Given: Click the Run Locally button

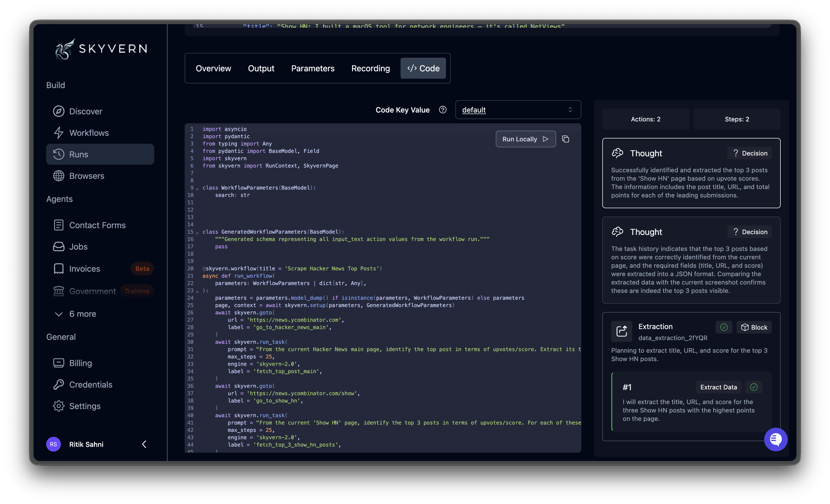Looking at the screenshot, I should (x=525, y=139).
